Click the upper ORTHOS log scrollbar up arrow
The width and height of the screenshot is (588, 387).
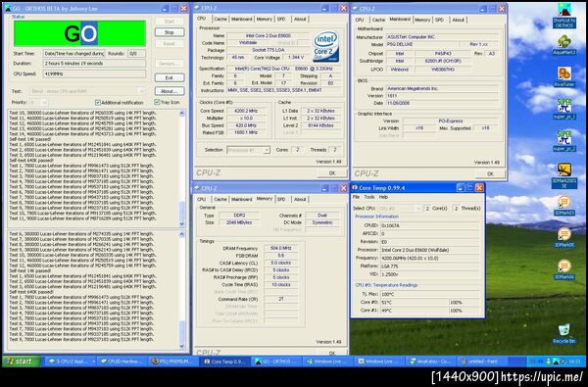pyautogui.click(x=182, y=114)
